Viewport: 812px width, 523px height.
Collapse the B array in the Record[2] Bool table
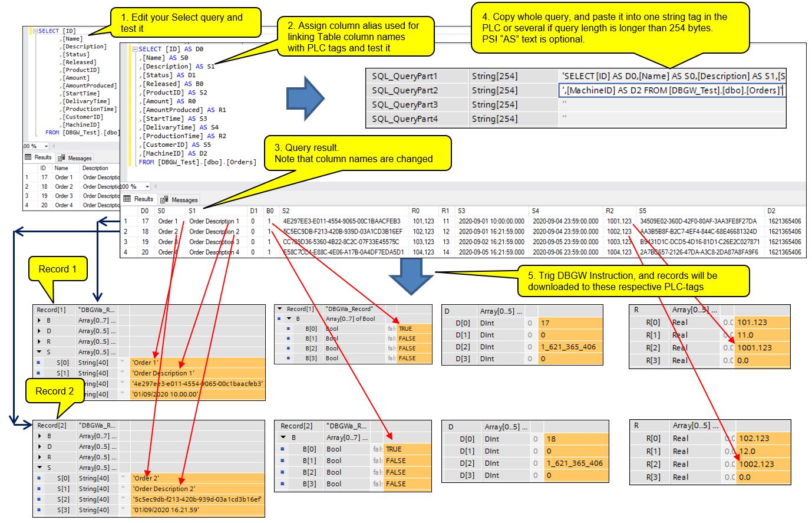coord(284,438)
